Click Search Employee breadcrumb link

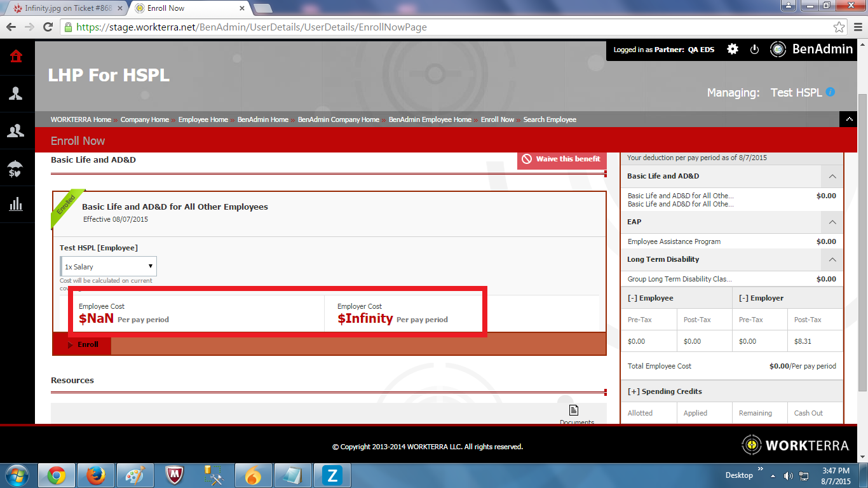(x=550, y=119)
